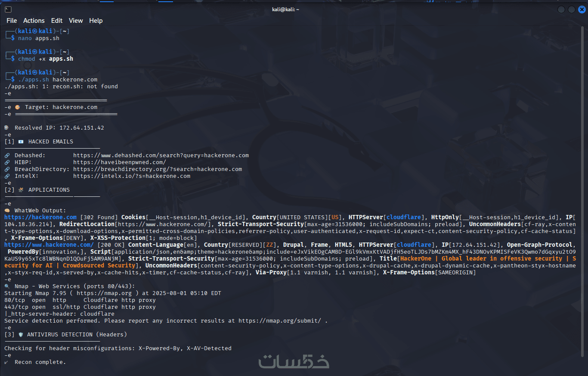Open the Edit menu
Image resolution: width=588 pixels, height=376 pixels.
click(x=57, y=21)
